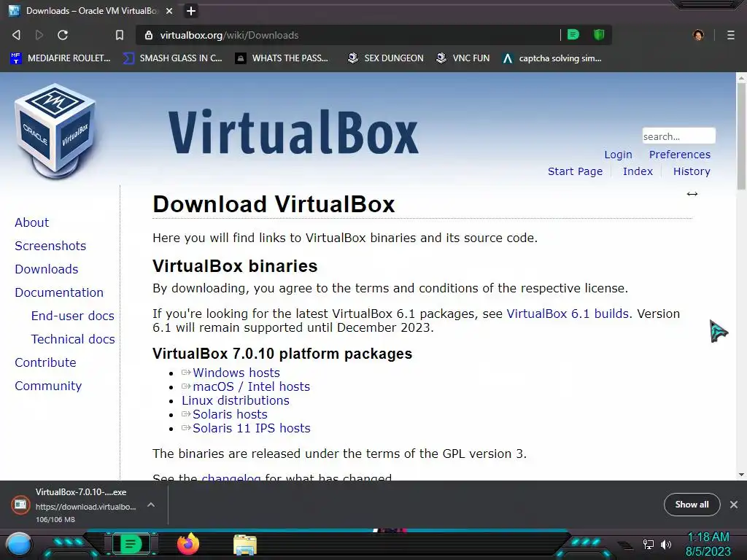Bookmark this page with the bookmark icon
The height and width of the screenshot is (560, 747).
point(120,35)
